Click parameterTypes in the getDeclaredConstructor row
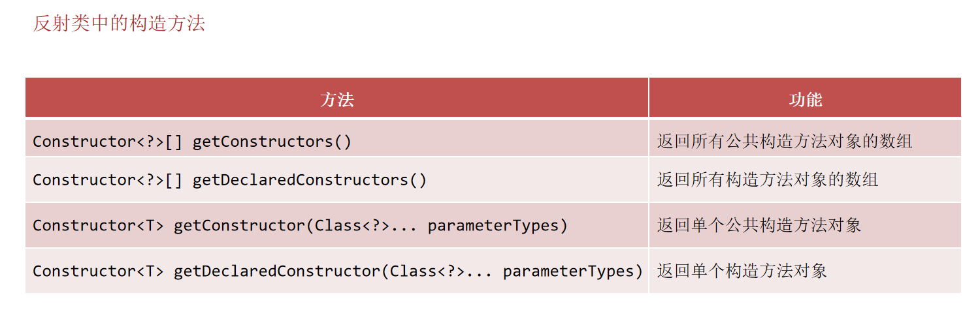980x323 pixels. (573, 271)
